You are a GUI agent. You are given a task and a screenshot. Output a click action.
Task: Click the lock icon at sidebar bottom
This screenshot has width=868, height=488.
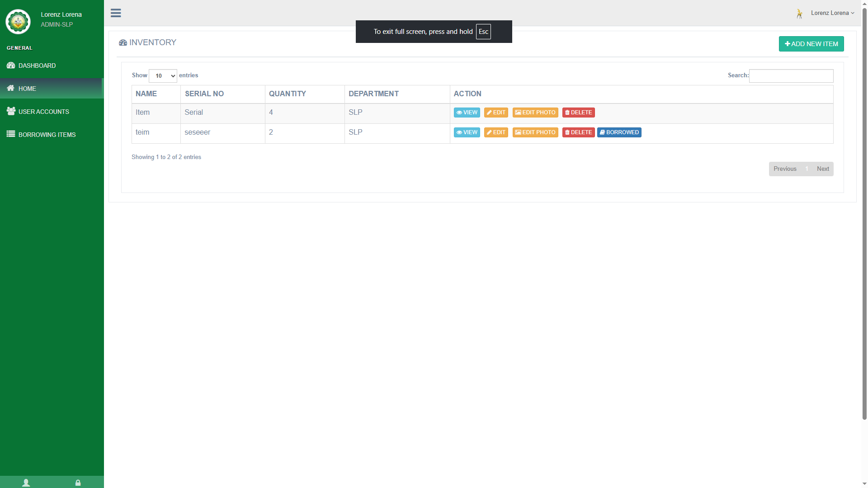tap(78, 482)
